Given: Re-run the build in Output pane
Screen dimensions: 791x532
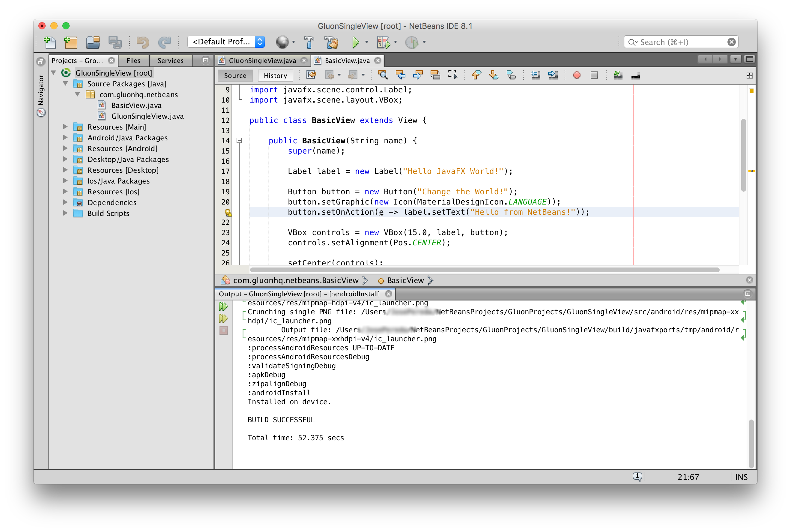Looking at the screenshot, I should pyautogui.click(x=223, y=306).
